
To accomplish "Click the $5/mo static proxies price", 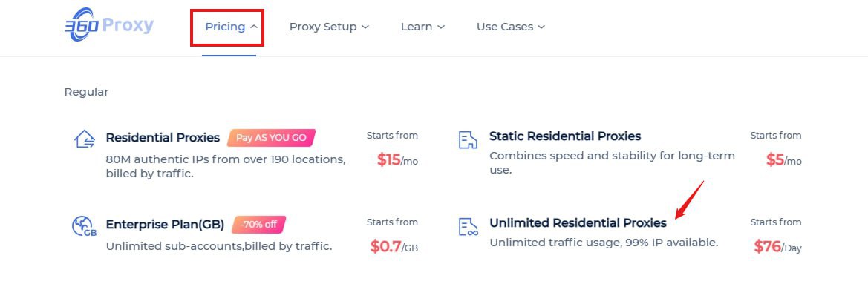I will [x=783, y=160].
